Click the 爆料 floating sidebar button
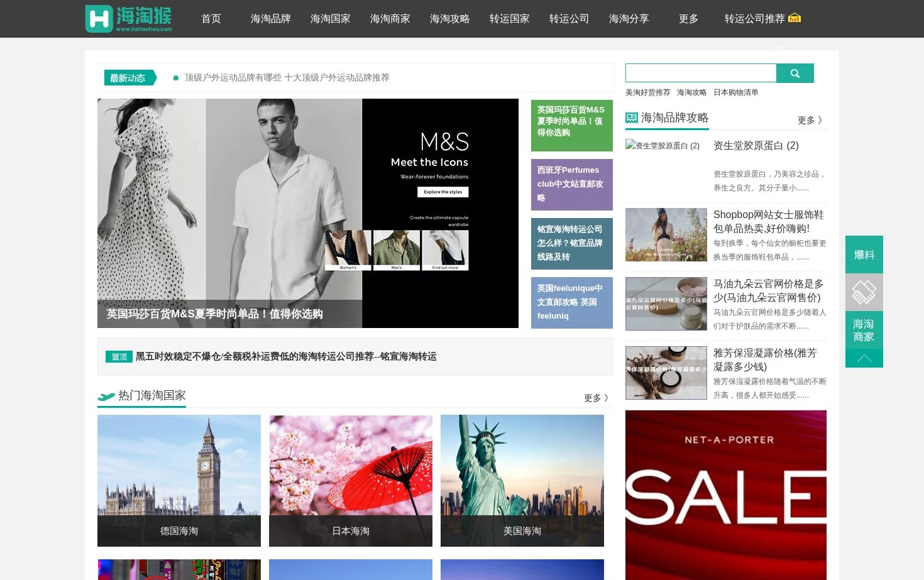This screenshot has height=580, width=924. coord(864,254)
